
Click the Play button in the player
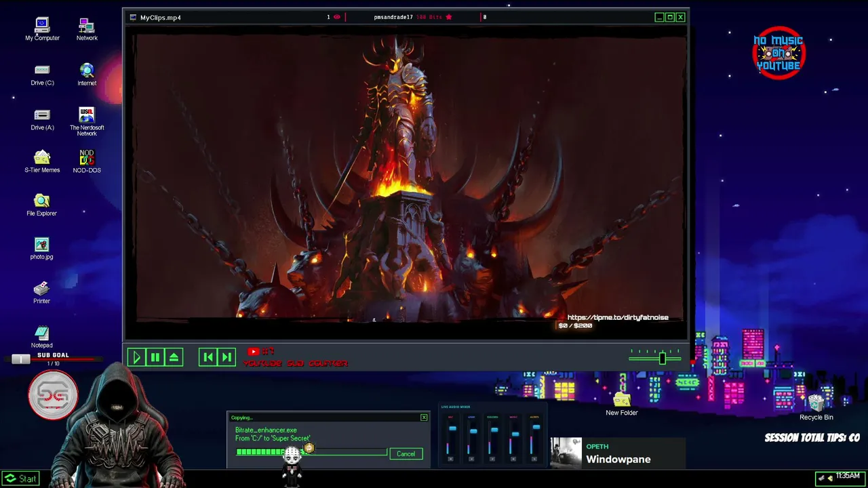tap(136, 357)
